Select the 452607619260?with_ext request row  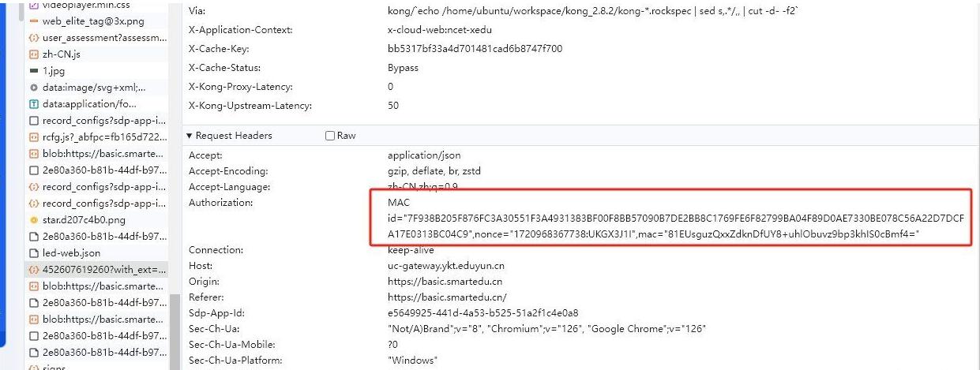click(104, 270)
